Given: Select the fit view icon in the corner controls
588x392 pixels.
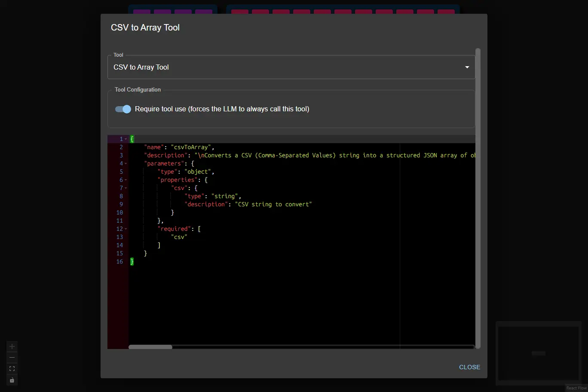Looking at the screenshot, I should click(12, 368).
